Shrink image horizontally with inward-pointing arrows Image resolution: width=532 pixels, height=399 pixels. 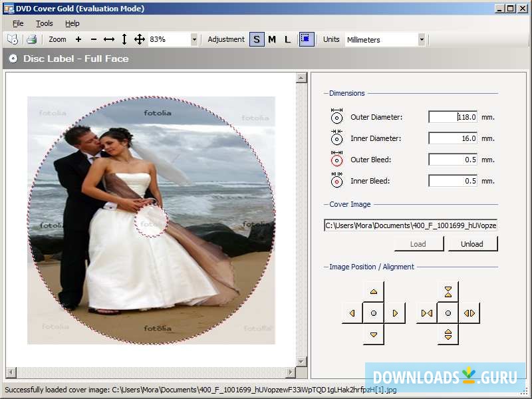pyautogui.click(x=427, y=313)
